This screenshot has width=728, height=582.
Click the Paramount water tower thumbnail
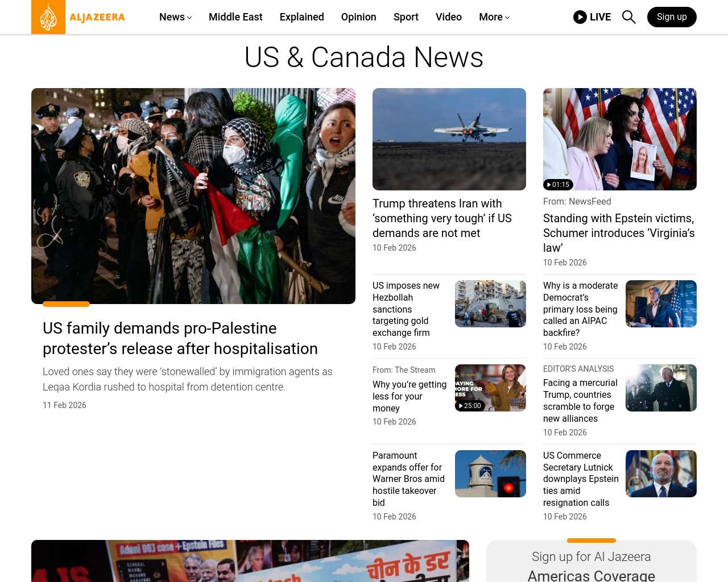click(490, 473)
